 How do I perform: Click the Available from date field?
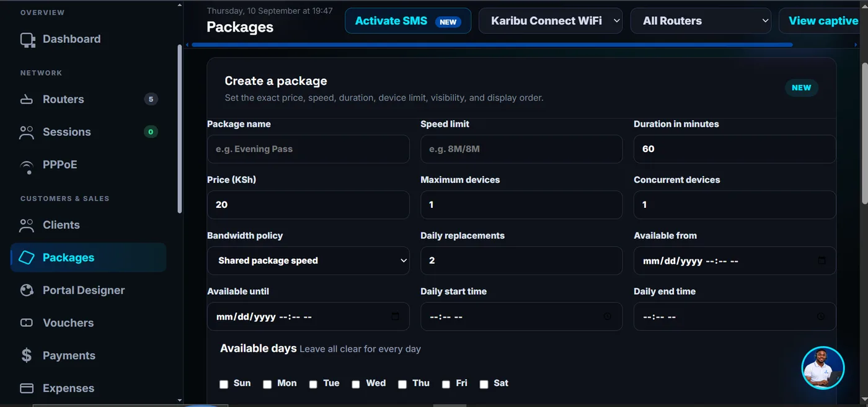pyautogui.click(x=735, y=261)
